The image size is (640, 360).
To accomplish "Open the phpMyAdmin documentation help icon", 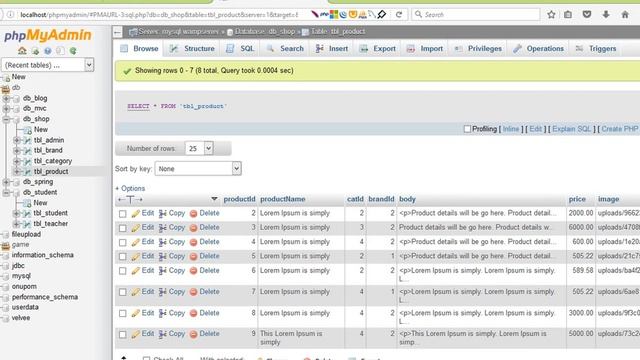I will (x=48, y=51).
